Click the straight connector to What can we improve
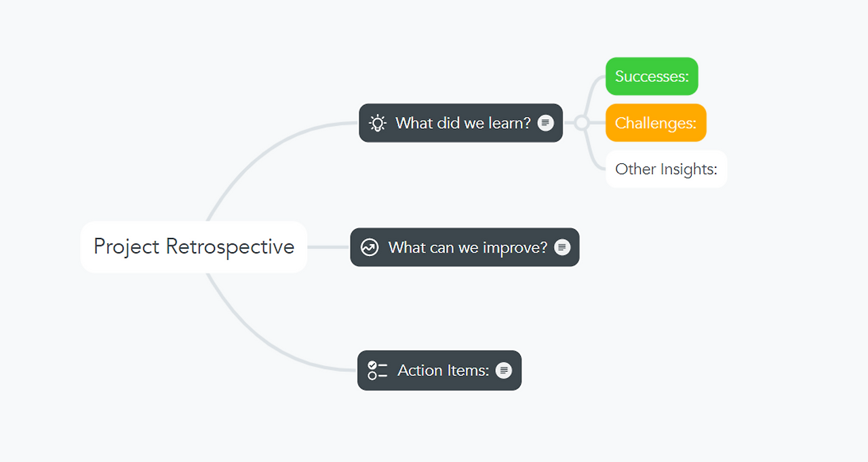 (x=329, y=247)
